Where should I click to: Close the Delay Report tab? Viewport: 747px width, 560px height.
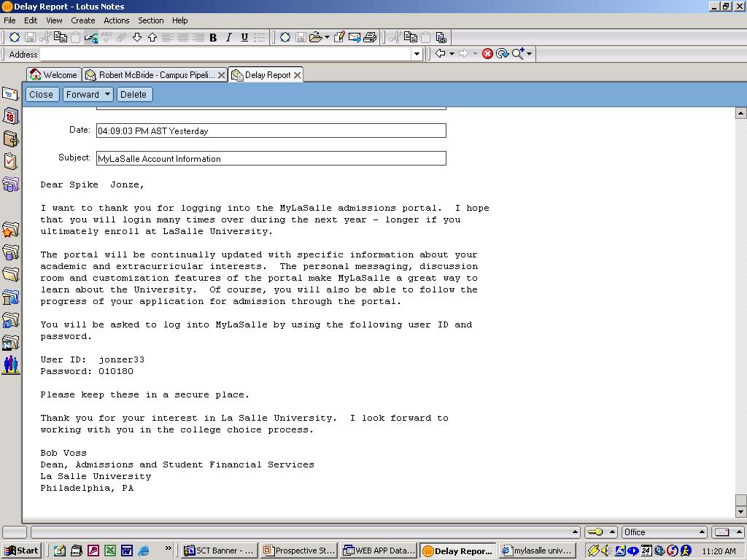[x=298, y=75]
